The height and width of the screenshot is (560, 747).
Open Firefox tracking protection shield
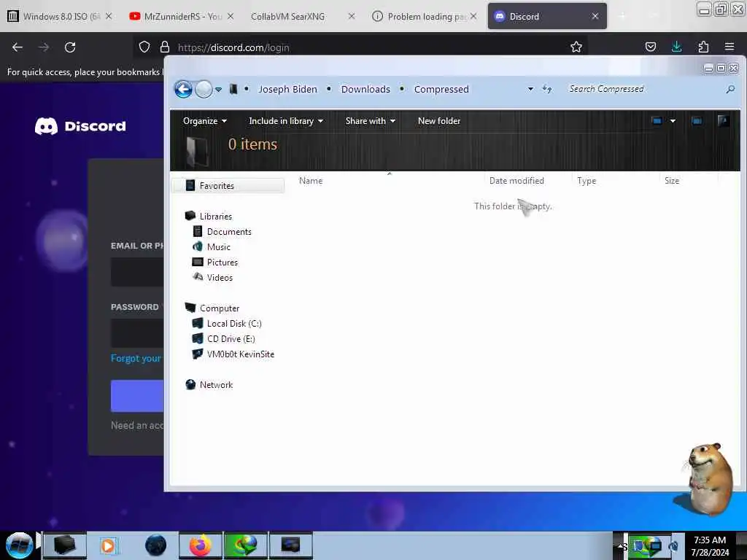point(144,47)
